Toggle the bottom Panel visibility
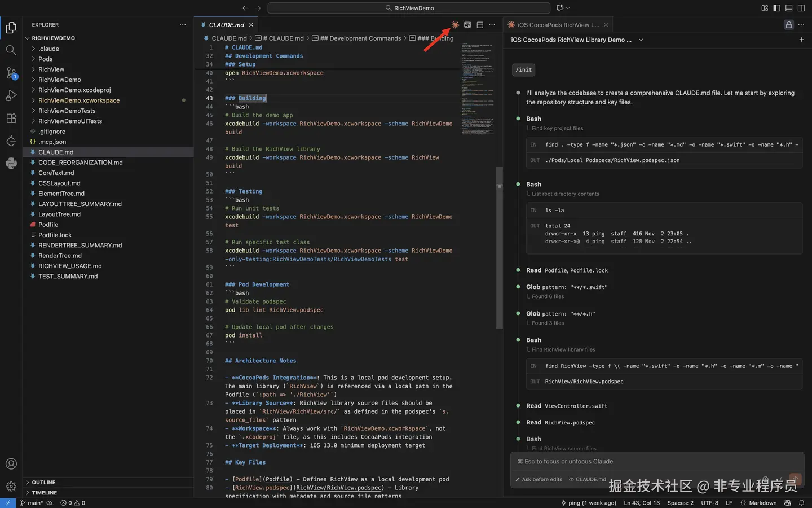 789,8
